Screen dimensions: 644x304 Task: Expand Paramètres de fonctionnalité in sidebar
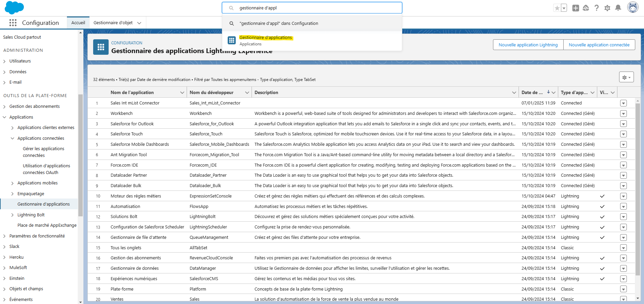tap(4, 236)
